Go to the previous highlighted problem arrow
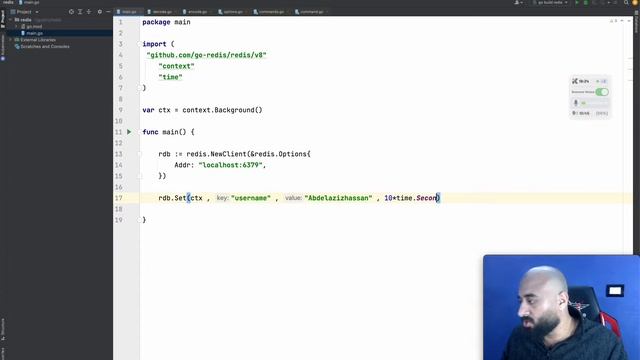Image resolution: width=640 pixels, height=360 pixels. [x=622, y=20]
